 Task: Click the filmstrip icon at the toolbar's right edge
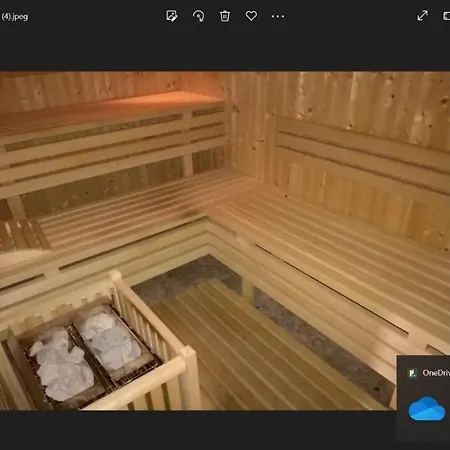[x=446, y=16]
